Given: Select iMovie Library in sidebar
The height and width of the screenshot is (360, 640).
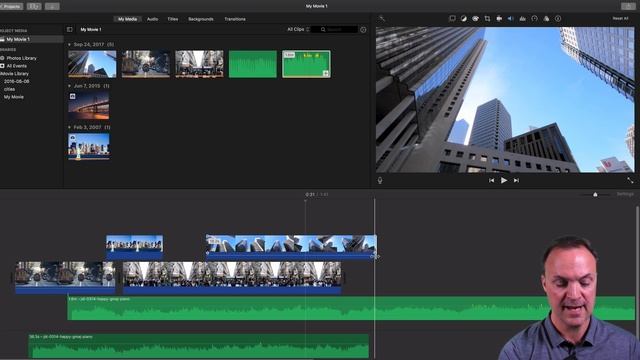Looking at the screenshot, I should 15,73.
